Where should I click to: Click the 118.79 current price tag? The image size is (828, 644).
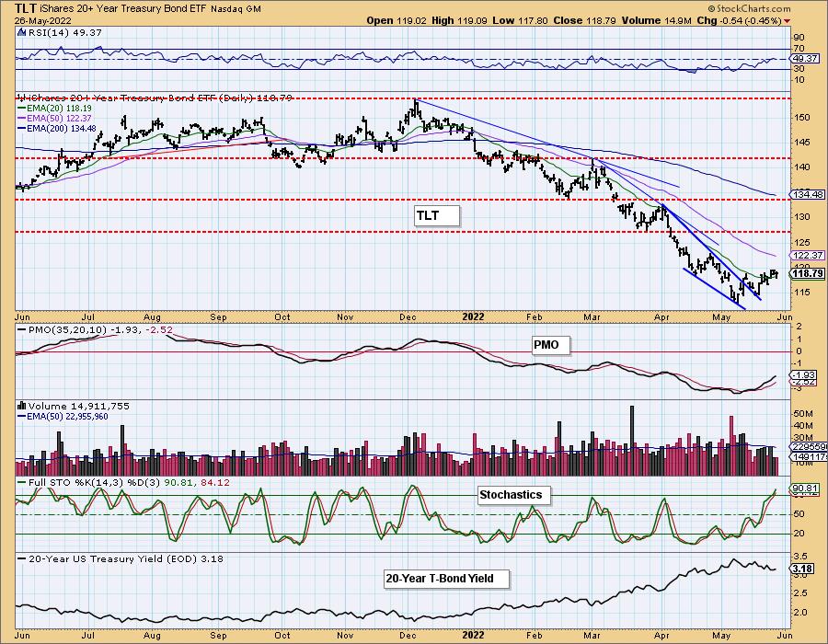[x=808, y=273]
